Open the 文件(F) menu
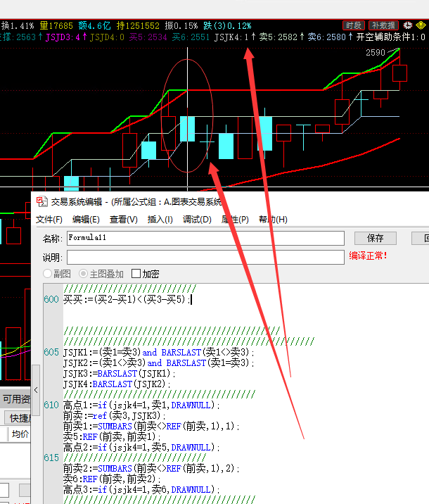The height and width of the screenshot is (504, 429). (x=49, y=220)
